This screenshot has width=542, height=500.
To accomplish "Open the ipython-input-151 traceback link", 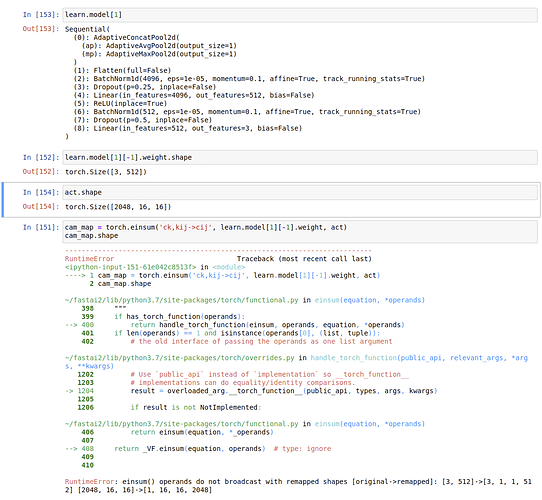I will coord(130,267).
